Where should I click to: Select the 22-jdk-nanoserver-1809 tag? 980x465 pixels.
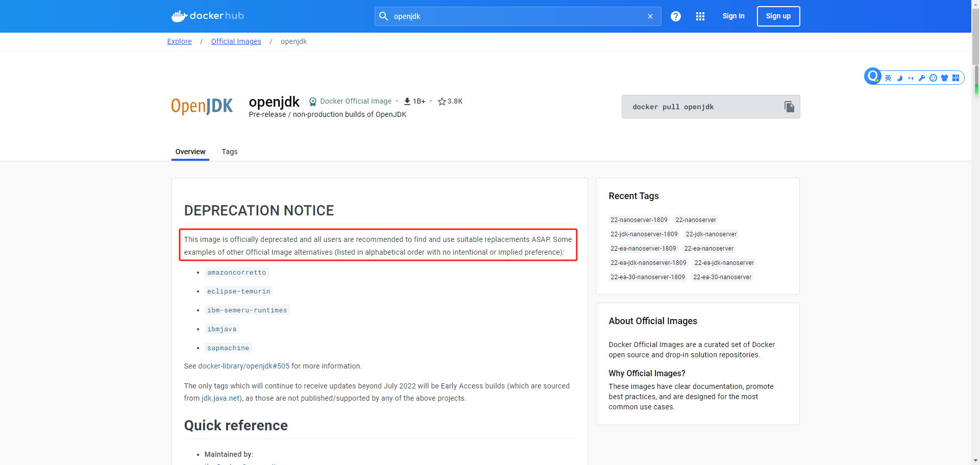click(x=644, y=234)
